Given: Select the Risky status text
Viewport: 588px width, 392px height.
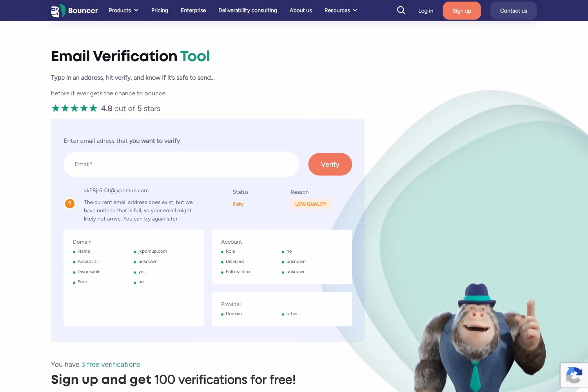Looking at the screenshot, I should [x=238, y=204].
